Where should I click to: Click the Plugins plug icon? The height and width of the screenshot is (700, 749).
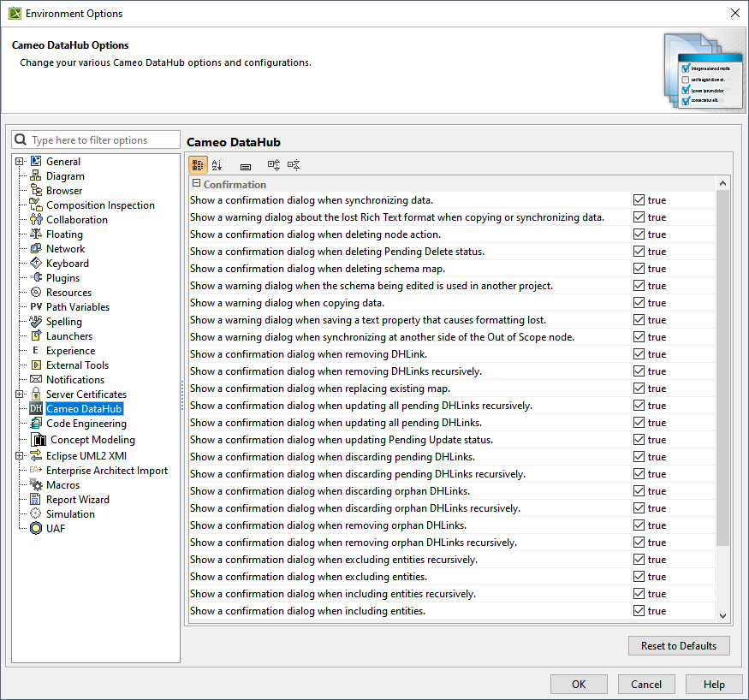point(36,278)
